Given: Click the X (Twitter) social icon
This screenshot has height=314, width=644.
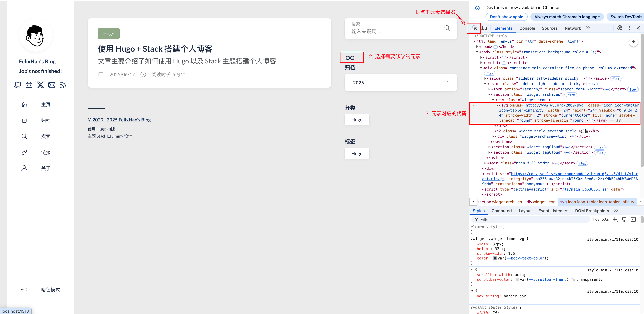Looking at the screenshot, I should point(40,85).
